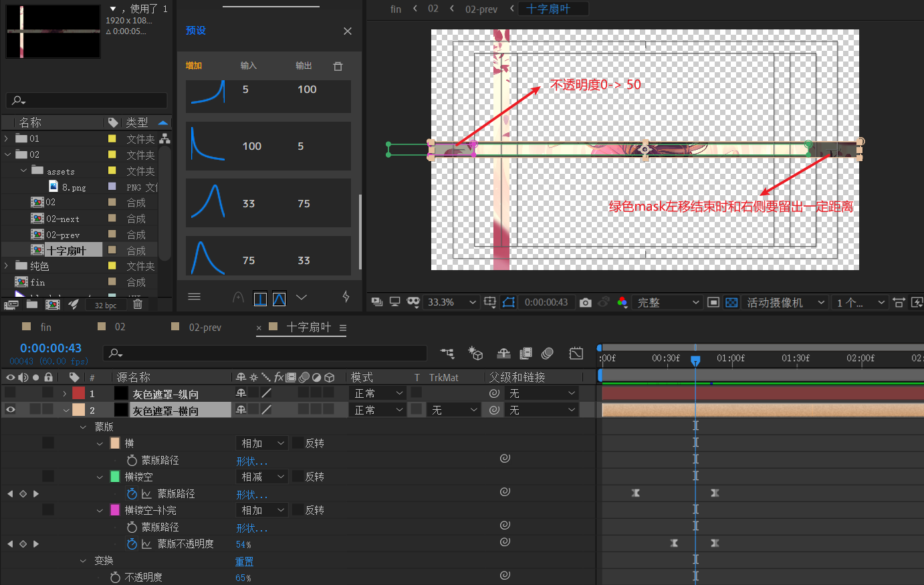
Task: Toggle frame blending icon in timeline
Action: click(x=526, y=352)
